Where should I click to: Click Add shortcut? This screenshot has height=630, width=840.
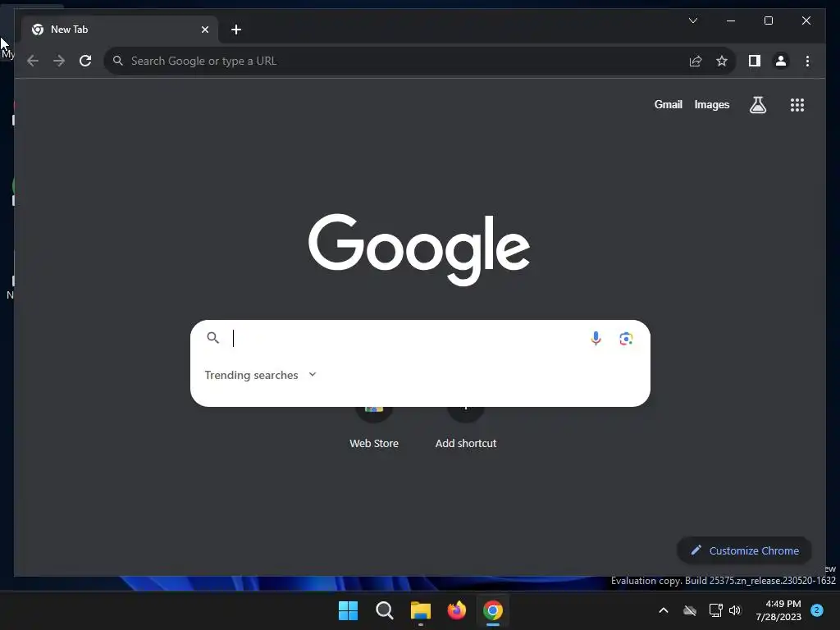(466, 427)
